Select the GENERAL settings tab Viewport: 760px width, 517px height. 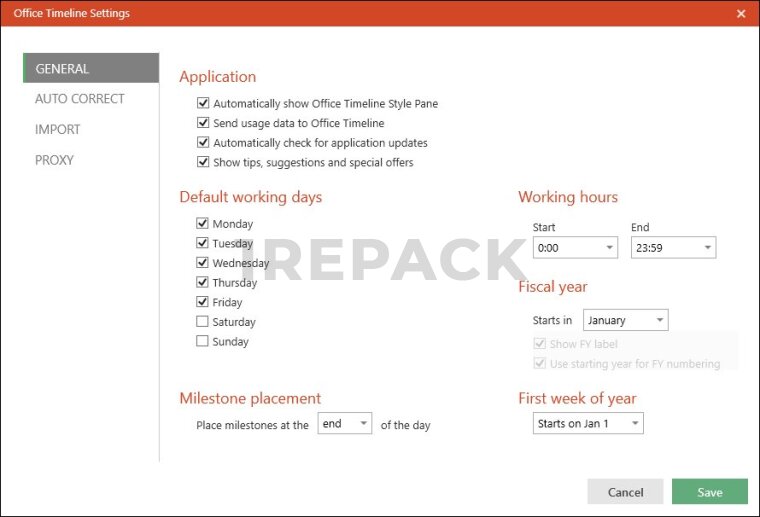[x=91, y=68]
